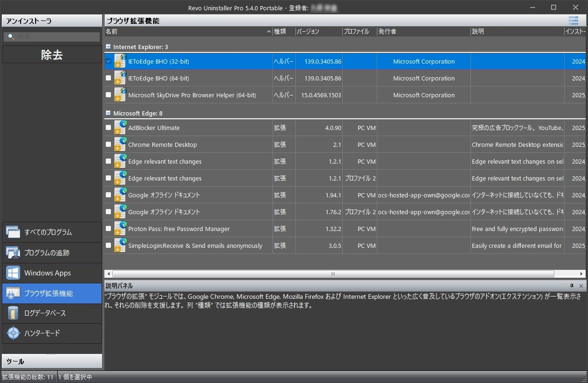The image size is (588, 383).
Task: Click version 15.0.4569.1503 cell
Action: point(321,95)
